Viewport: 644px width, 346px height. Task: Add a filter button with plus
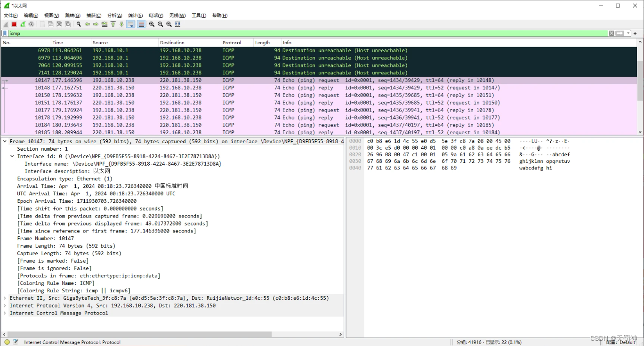pyautogui.click(x=635, y=33)
